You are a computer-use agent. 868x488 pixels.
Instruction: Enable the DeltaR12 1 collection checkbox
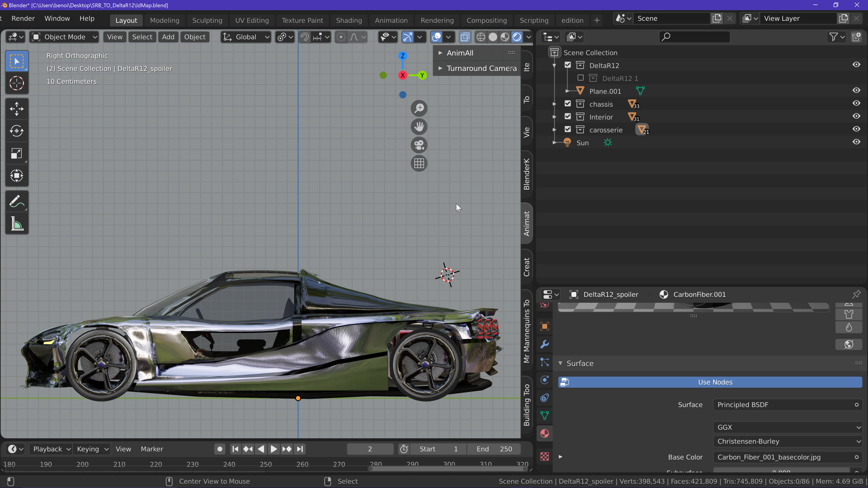pyautogui.click(x=580, y=78)
